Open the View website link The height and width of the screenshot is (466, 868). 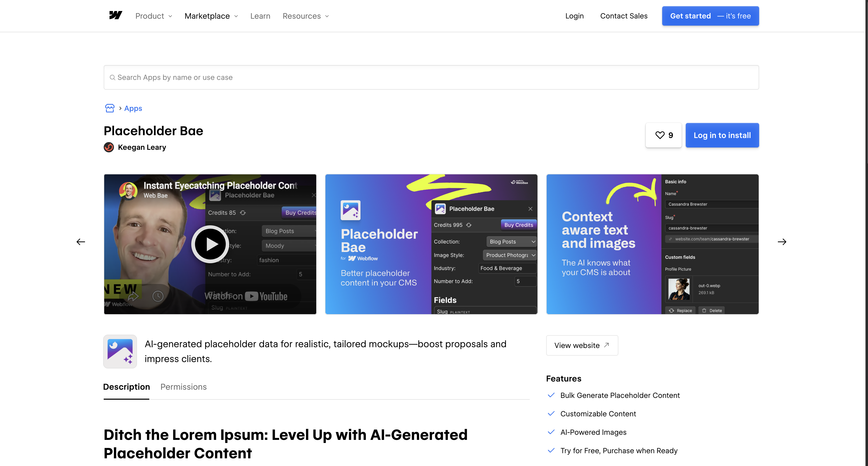(x=582, y=345)
